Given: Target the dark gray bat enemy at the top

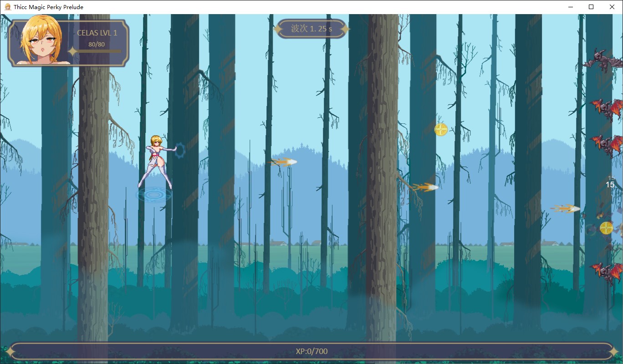Looking at the screenshot, I should coord(603,61).
